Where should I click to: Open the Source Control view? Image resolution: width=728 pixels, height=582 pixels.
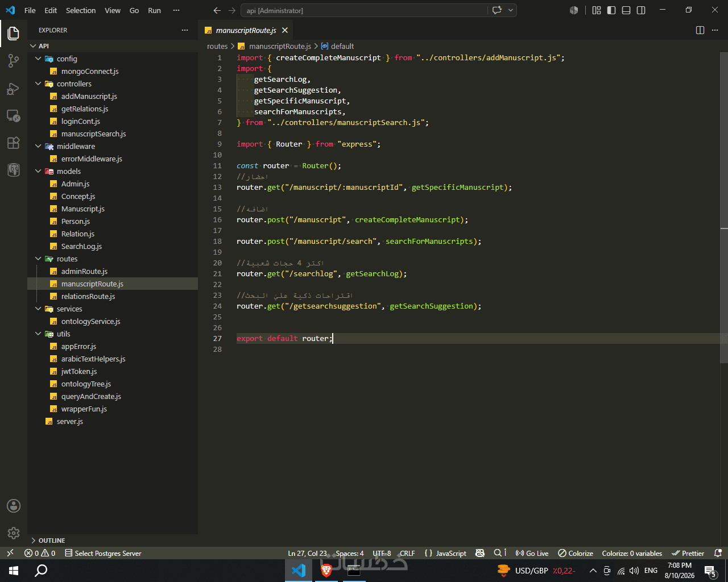pos(14,61)
